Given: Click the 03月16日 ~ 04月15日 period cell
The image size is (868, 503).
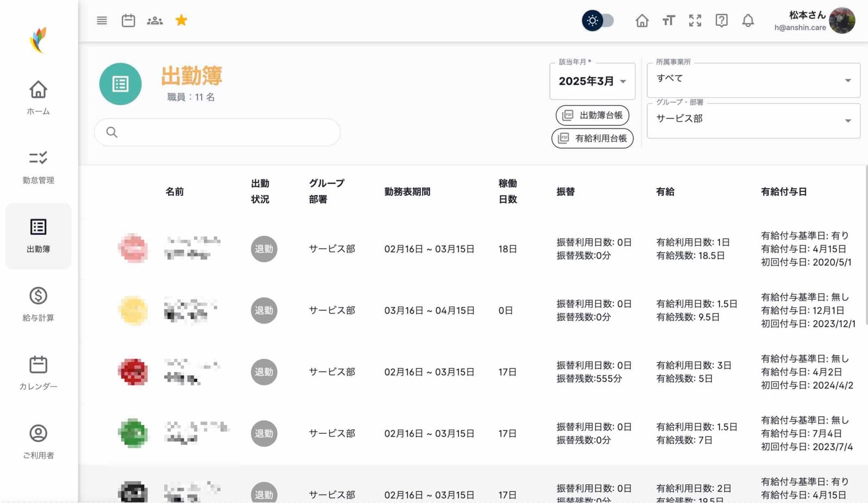Looking at the screenshot, I should click(430, 311).
